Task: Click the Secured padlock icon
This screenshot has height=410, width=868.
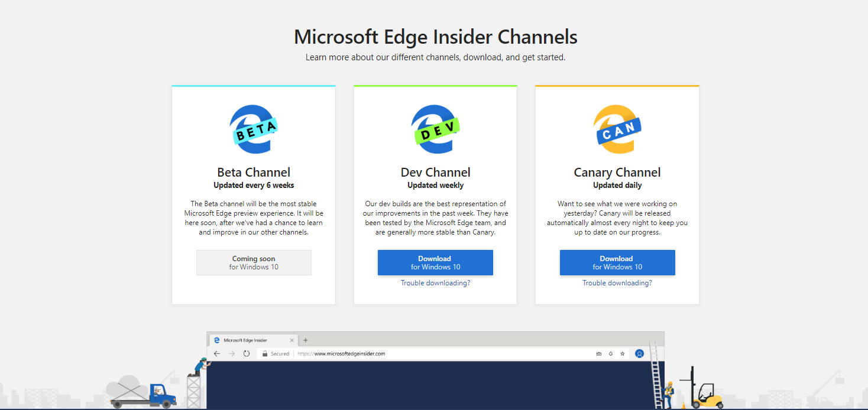Action: click(265, 353)
